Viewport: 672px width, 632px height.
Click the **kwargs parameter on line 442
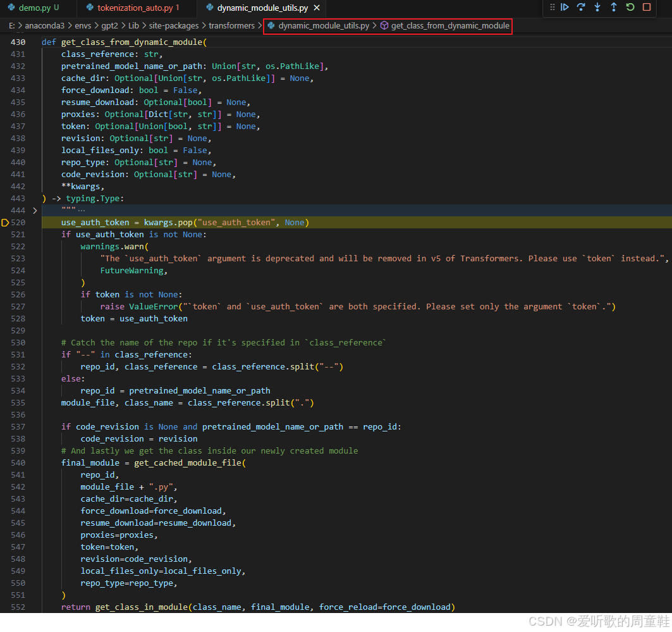coord(80,187)
